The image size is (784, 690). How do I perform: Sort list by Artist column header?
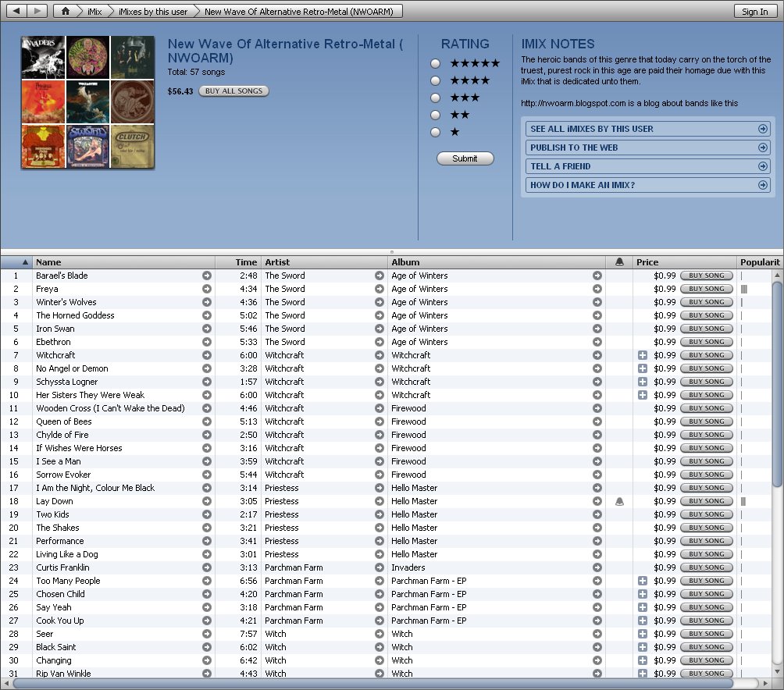[x=324, y=261]
